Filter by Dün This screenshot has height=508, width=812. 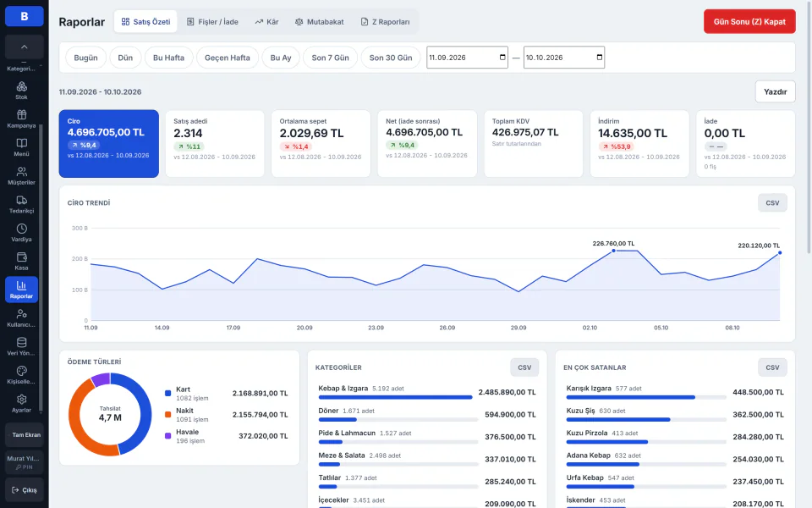[125, 58]
